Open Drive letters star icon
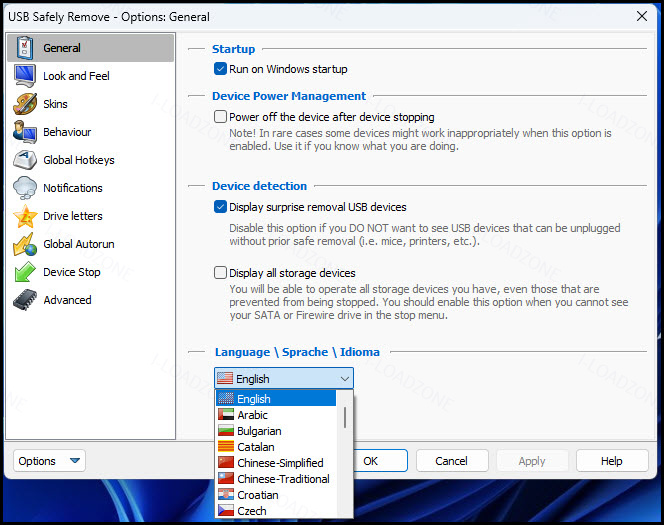The image size is (664, 525). pos(25,216)
